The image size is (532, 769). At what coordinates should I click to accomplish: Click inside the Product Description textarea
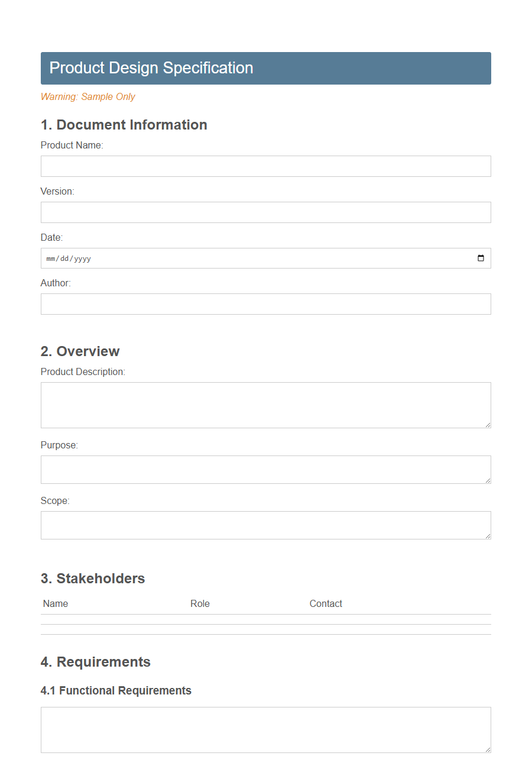[265, 405]
